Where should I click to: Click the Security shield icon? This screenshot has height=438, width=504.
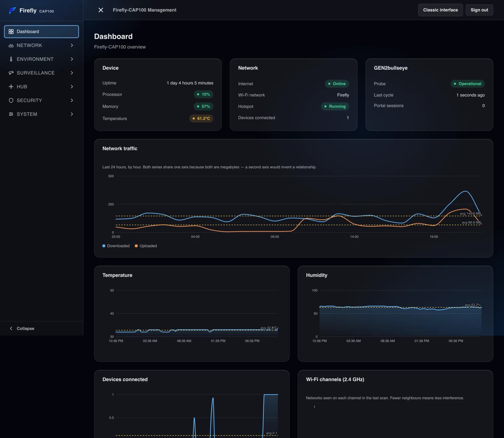[11, 100]
